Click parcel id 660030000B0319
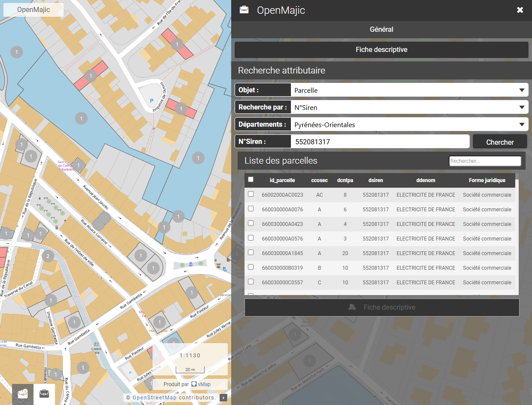Screen dimensions: 532x405 (x=282, y=268)
